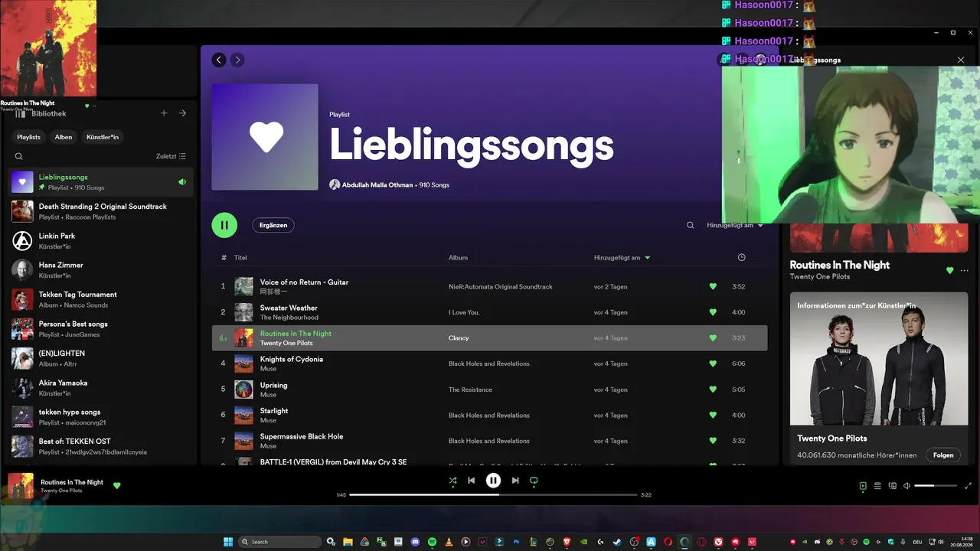Image resolution: width=980 pixels, height=551 pixels.
Task: Open Linkin Park in the library
Action: (x=100, y=240)
